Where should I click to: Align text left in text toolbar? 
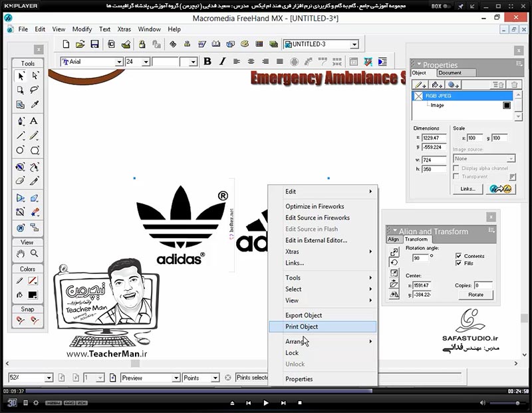tap(237, 61)
